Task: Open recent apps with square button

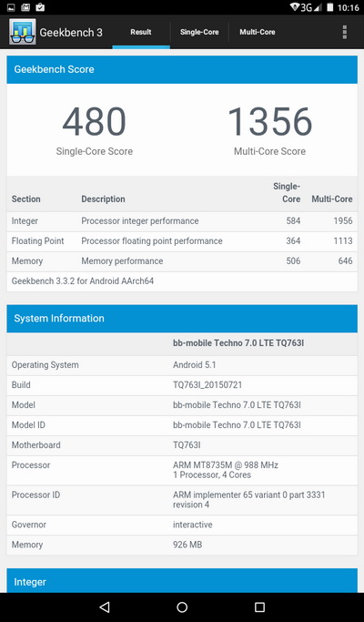Action: click(259, 607)
